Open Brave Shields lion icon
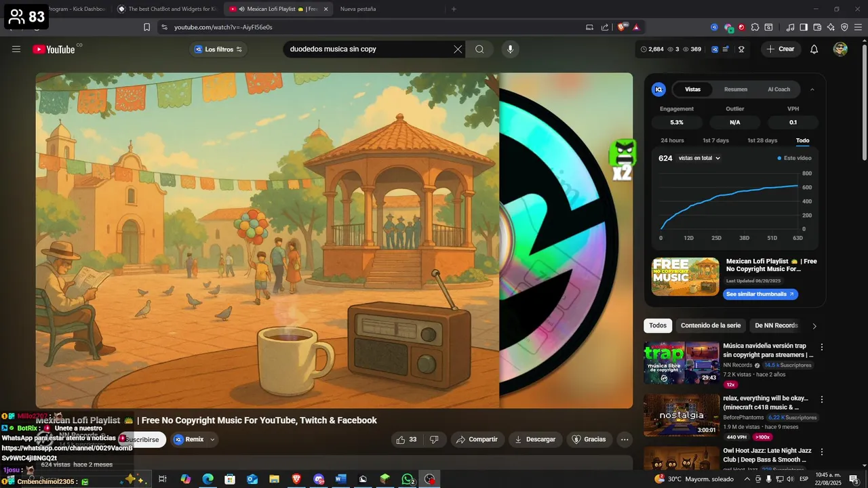 [621, 27]
